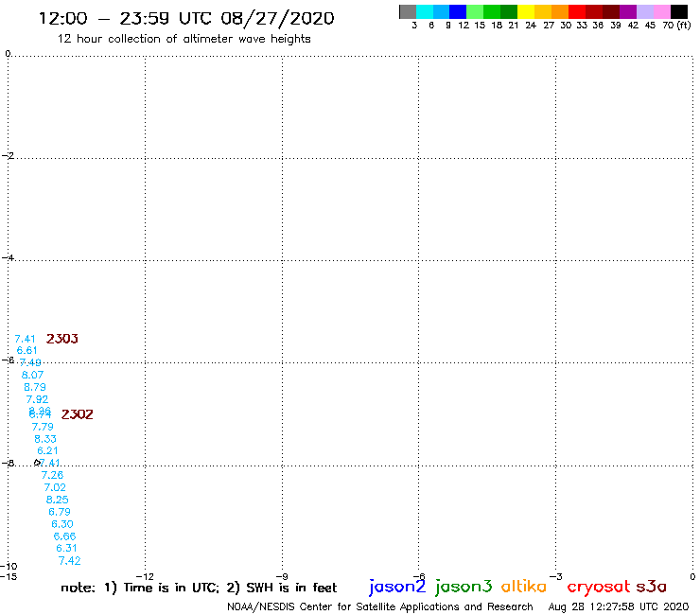700x615 pixels.
Task: Select the 8.33 wave height value
Action: [x=45, y=439]
